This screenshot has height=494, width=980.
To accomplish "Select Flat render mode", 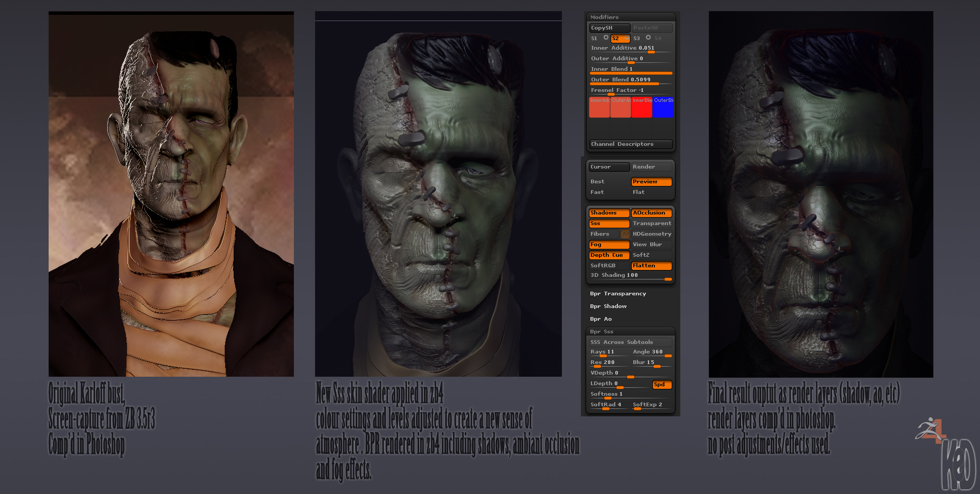I will click(x=652, y=192).
